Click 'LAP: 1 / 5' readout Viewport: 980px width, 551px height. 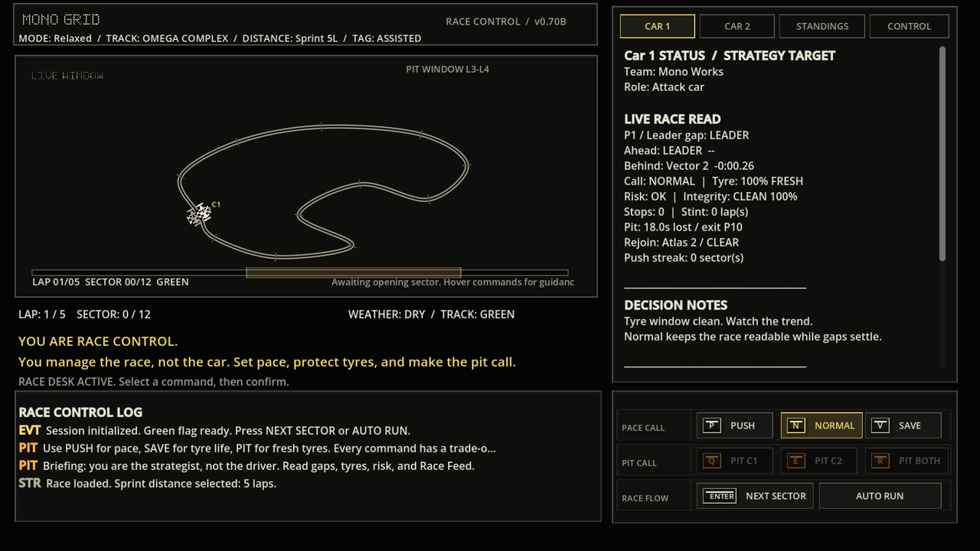click(x=42, y=315)
